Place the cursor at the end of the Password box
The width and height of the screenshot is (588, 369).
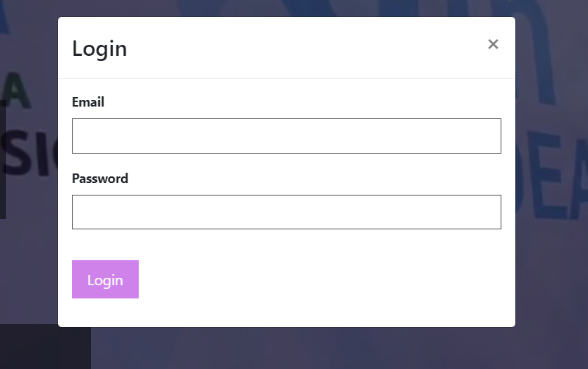coord(496,212)
